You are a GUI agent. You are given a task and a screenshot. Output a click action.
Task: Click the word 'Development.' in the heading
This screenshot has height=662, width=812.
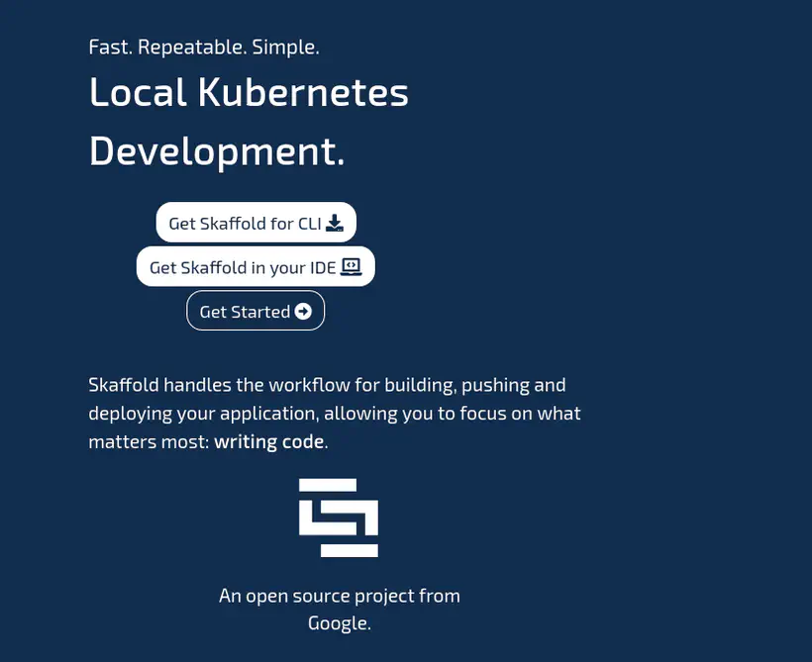point(217,151)
